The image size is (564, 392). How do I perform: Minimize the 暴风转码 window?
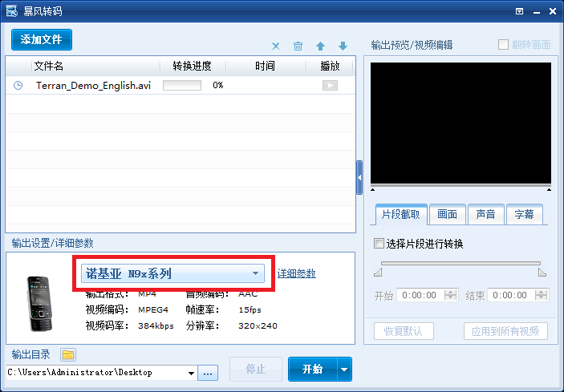click(x=537, y=12)
